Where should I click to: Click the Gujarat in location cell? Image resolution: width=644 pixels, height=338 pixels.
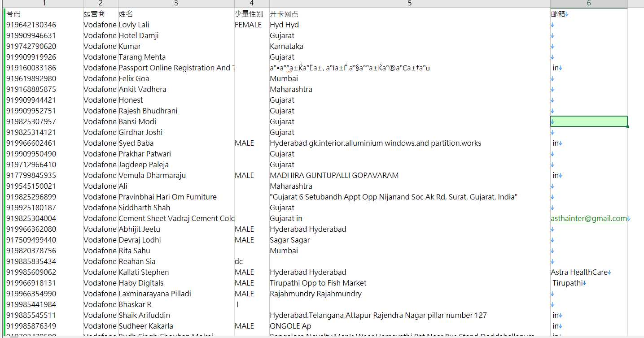pos(410,218)
